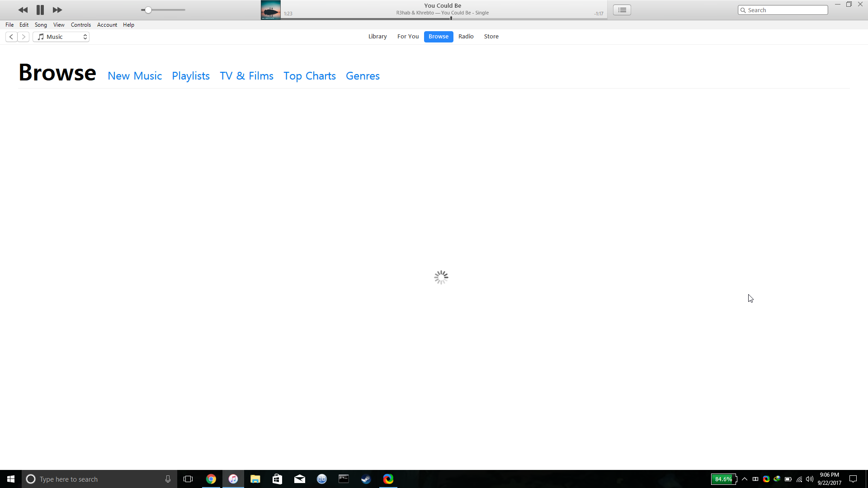Expand the Music media picker dropdown

tap(61, 37)
